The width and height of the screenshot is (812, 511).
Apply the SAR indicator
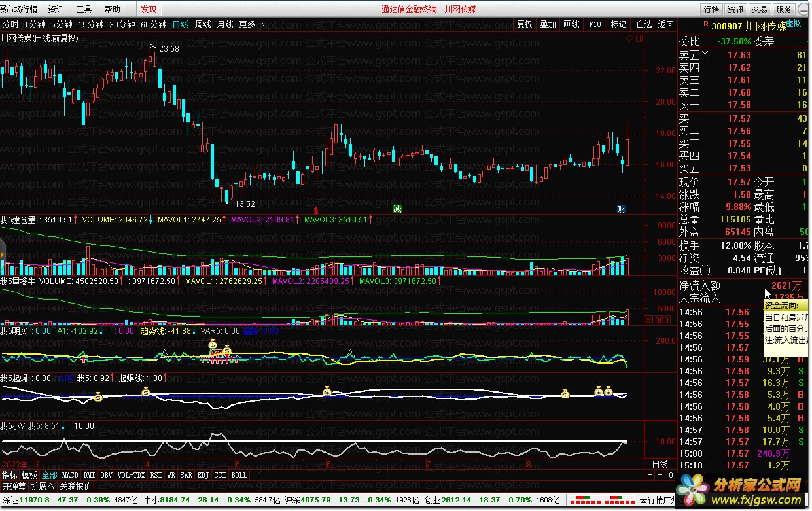(x=186, y=475)
